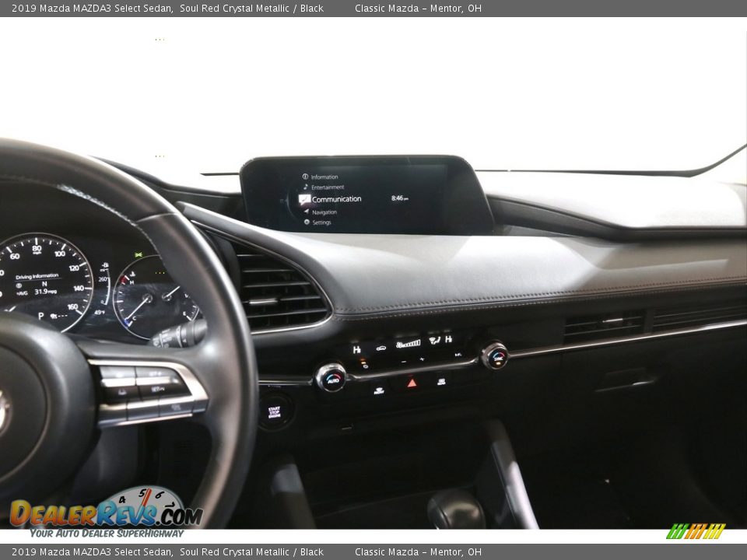Image resolution: width=747 pixels, height=560 pixels.
Task: Tap the Information icon on the display
Action: click(306, 177)
